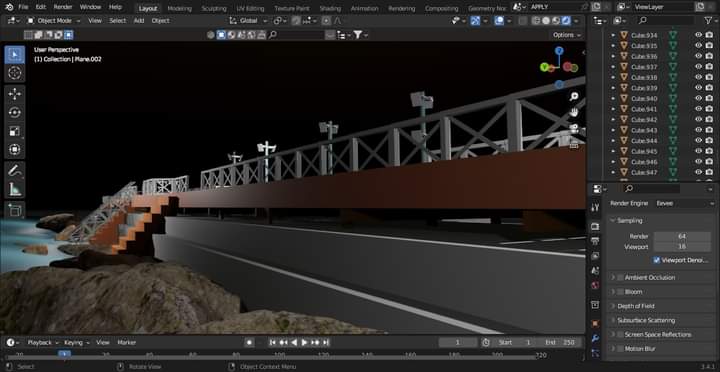Select the Scale tool
The image size is (720, 372).
15,131
